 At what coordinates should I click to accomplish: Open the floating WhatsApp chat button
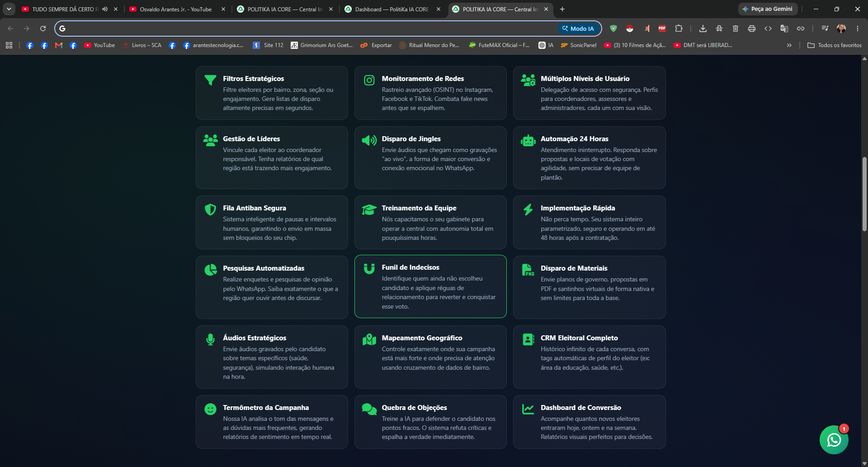point(834,439)
